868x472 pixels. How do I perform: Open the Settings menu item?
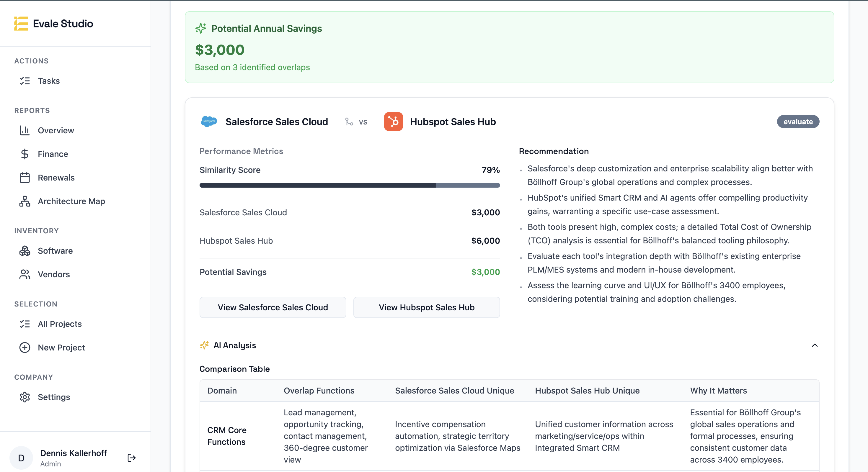pos(53,397)
